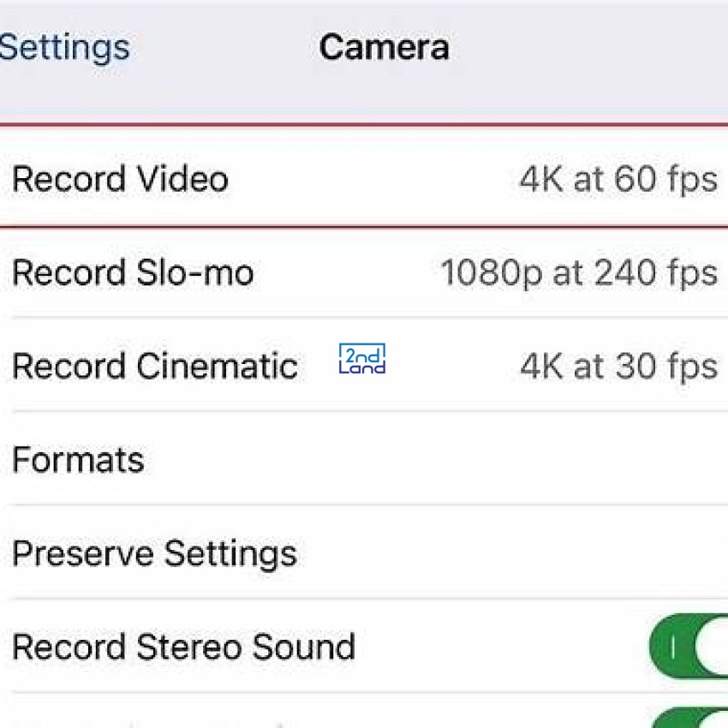
Task: Click the gray header bar beside Camera title
Action: tap(589, 47)
